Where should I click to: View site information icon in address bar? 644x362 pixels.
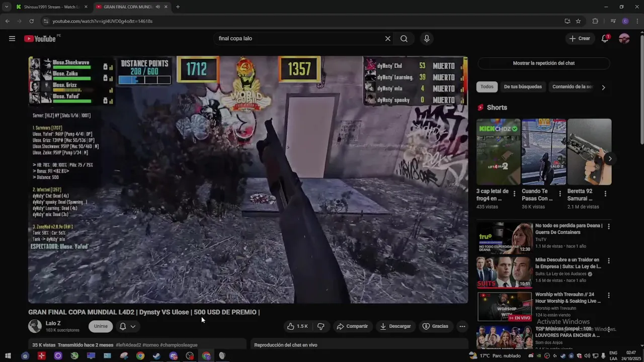(x=46, y=21)
